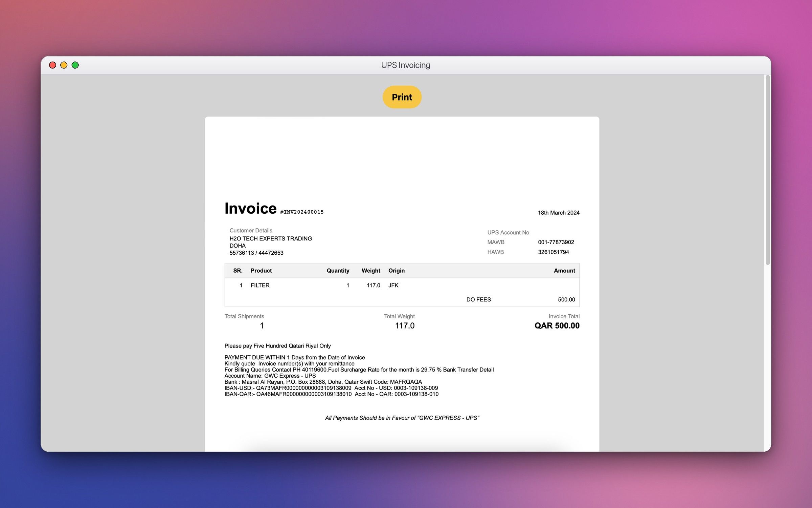The width and height of the screenshot is (812, 508).
Task: Click the 117.0 weight cell in FILTER row
Action: point(374,285)
